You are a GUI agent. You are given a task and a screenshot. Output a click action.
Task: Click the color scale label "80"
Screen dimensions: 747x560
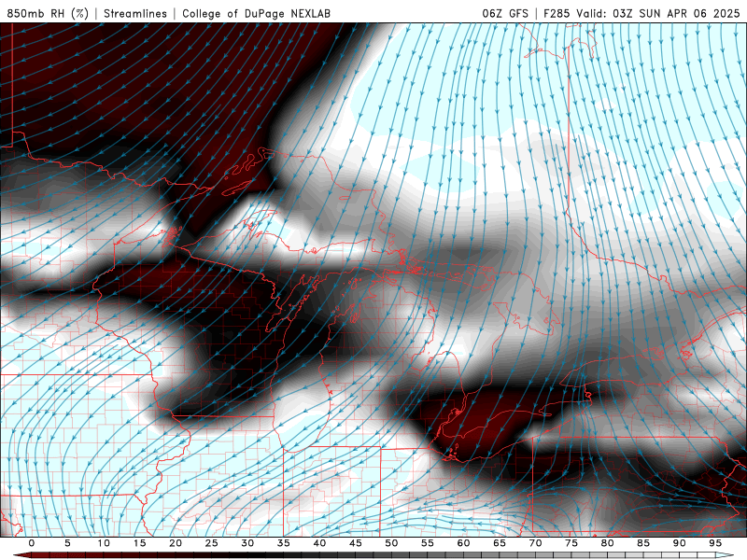pos(607,543)
